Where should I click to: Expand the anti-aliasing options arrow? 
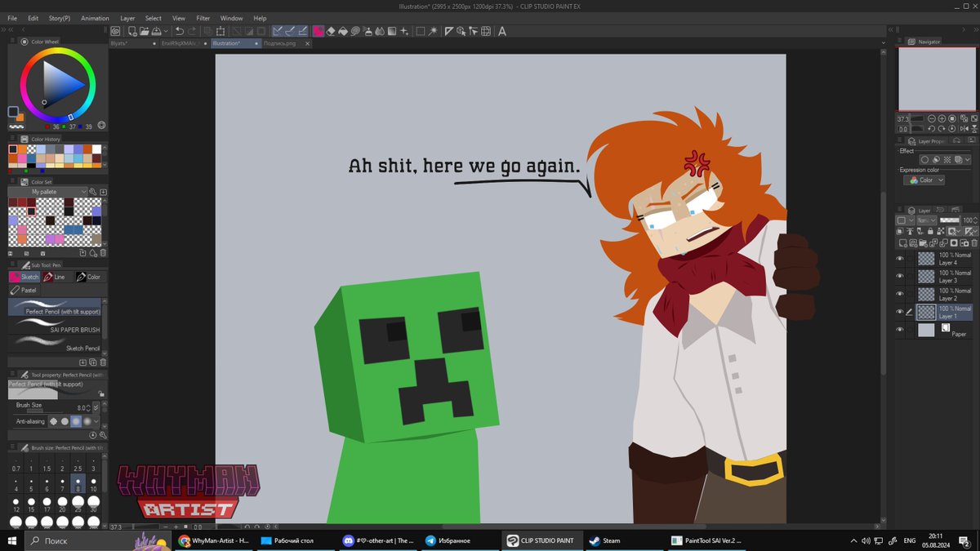coord(97,421)
